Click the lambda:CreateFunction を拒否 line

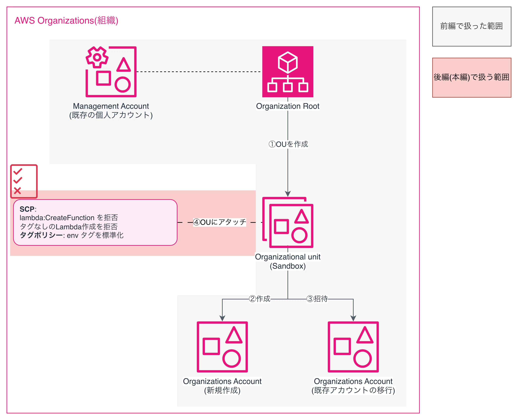pyautogui.click(x=69, y=218)
